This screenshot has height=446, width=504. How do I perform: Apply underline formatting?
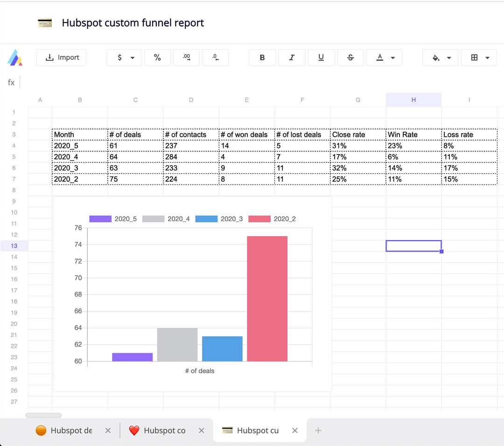[x=321, y=57]
